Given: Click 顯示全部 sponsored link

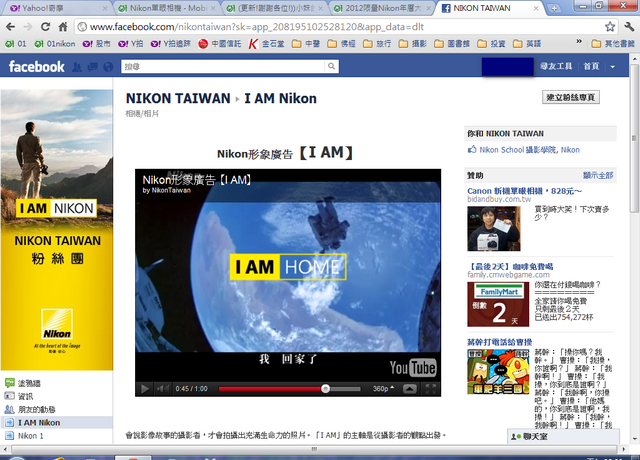Looking at the screenshot, I should 598,176.
